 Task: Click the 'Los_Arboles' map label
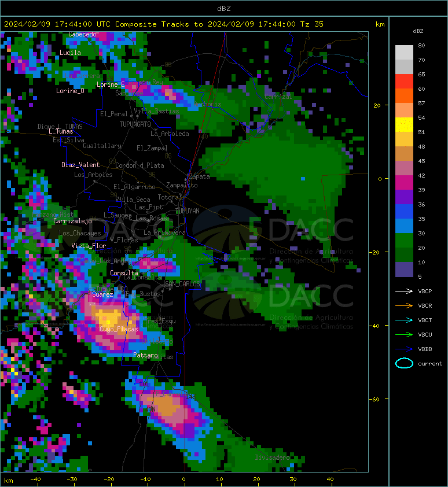point(93,175)
